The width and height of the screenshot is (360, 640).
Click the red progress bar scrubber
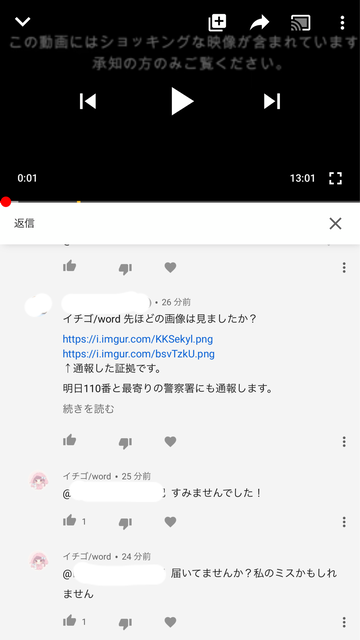click(6, 202)
